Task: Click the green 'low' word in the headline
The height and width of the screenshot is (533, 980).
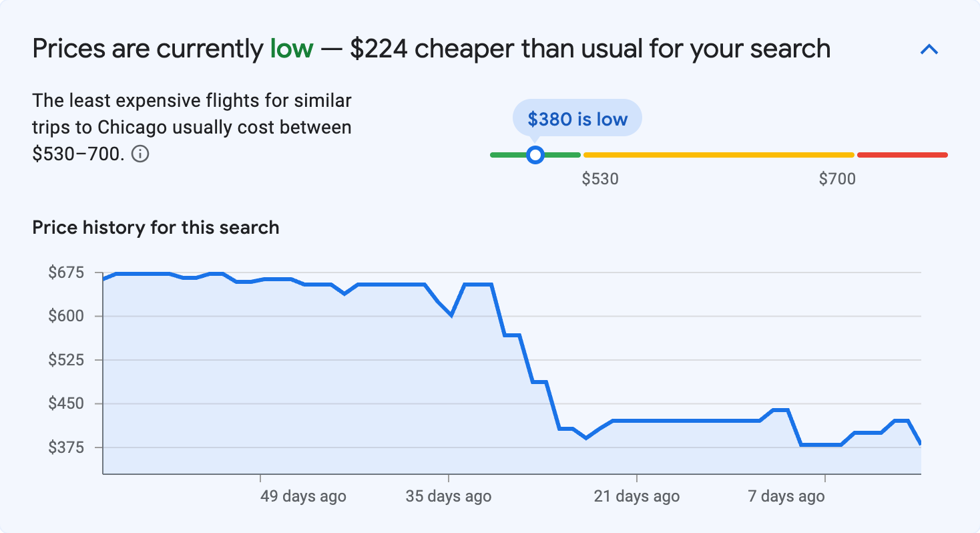Action: [292, 48]
